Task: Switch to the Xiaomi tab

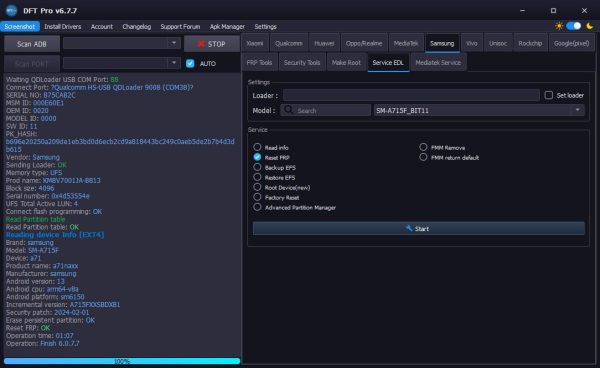Action: [x=255, y=43]
